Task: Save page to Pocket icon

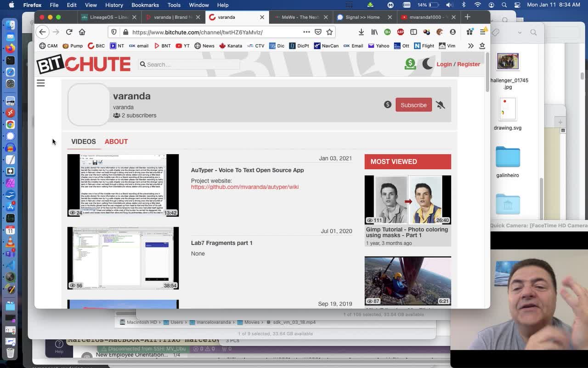Action: point(318,32)
